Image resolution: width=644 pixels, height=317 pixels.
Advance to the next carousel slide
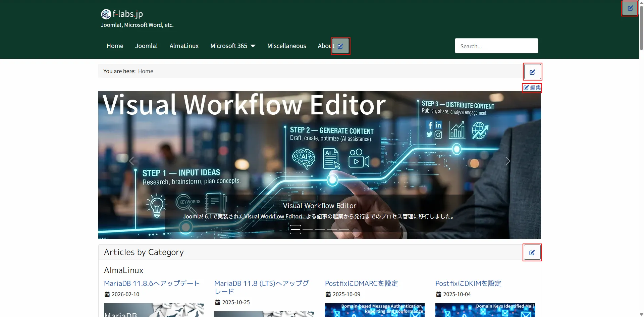[507, 161]
